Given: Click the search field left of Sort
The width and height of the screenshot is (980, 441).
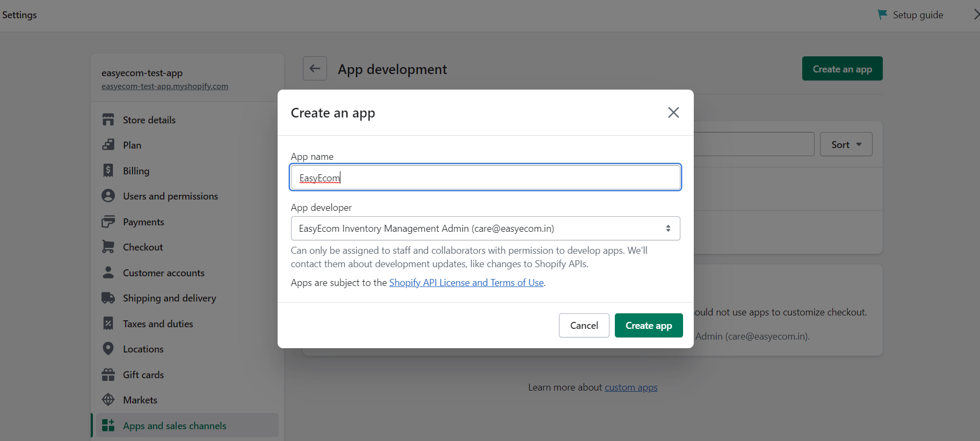Looking at the screenshot, I should point(754,144).
